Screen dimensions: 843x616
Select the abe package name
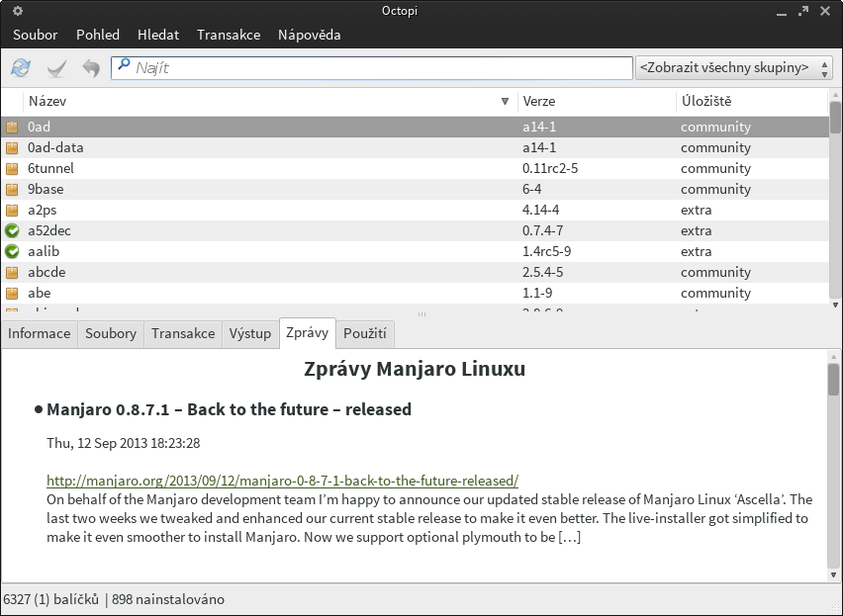[40, 294]
